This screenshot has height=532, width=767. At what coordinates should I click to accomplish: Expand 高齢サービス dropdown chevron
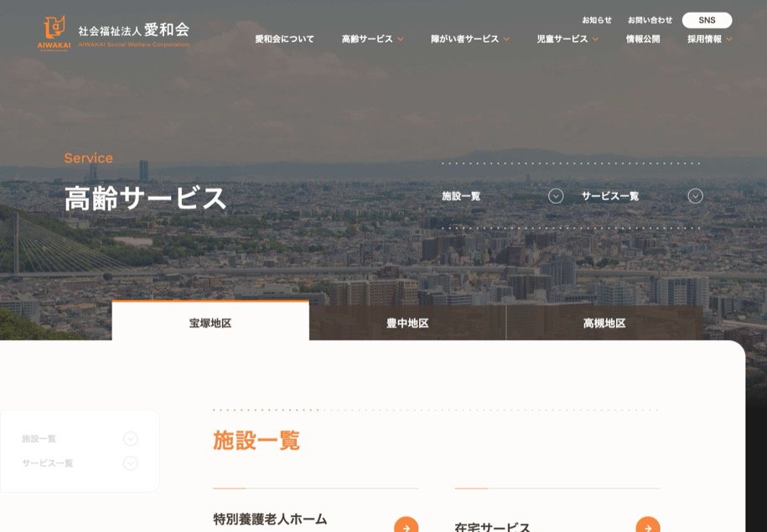pyautogui.click(x=400, y=39)
